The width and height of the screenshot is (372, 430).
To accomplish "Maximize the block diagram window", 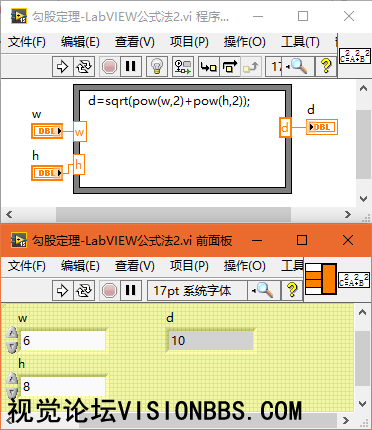I will (303, 16).
